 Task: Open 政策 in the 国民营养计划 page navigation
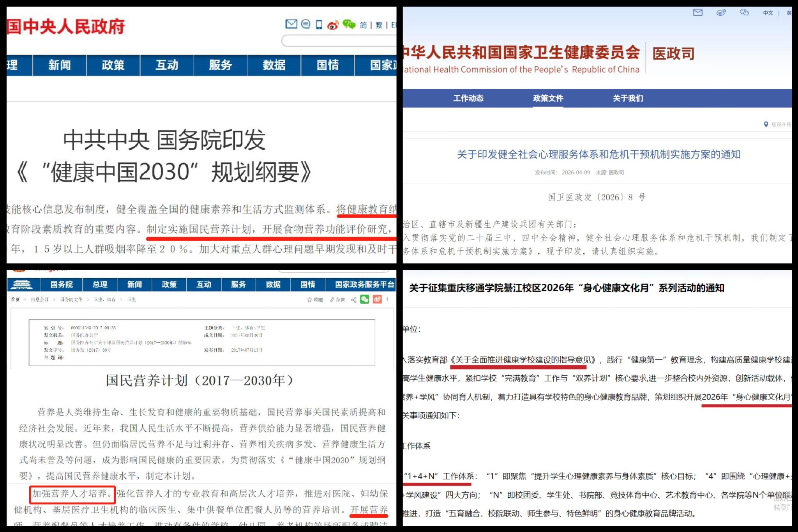point(169,285)
